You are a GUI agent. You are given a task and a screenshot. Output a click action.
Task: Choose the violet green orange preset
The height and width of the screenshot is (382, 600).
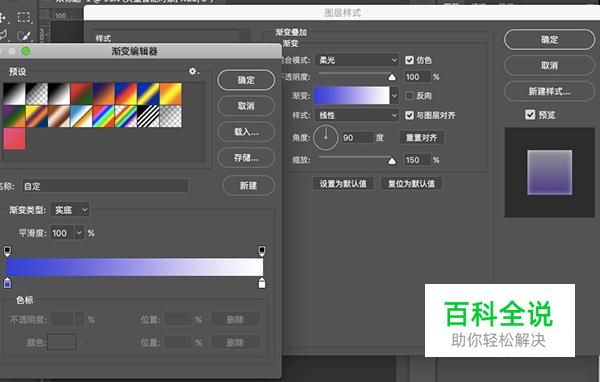14,116
